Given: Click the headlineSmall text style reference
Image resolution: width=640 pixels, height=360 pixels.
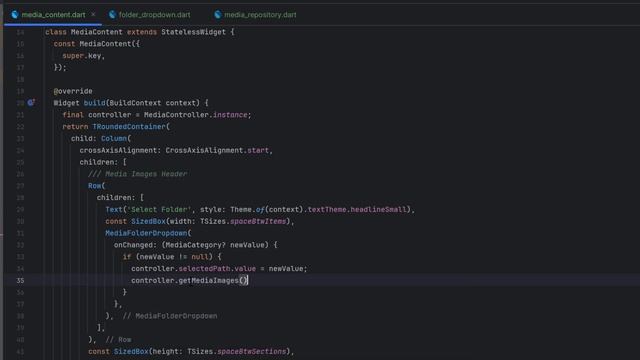Looking at the screenshot, I should 378,209.
